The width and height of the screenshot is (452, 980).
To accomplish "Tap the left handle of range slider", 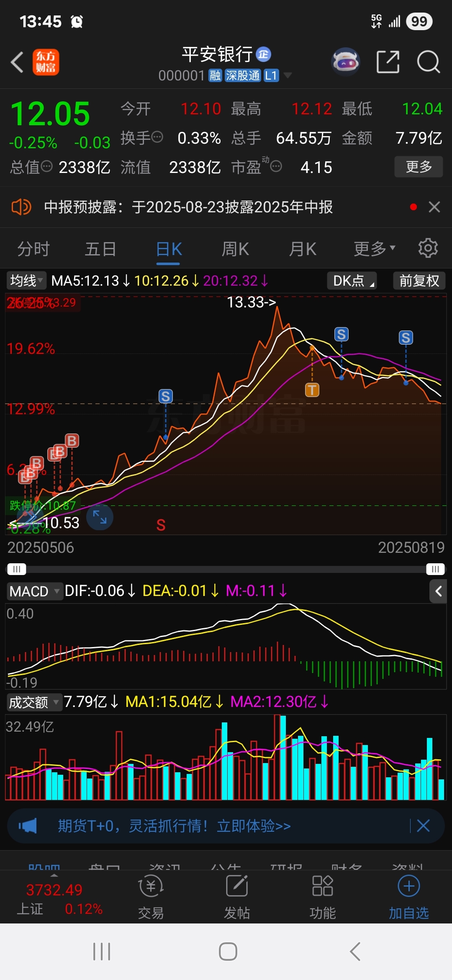I will tap(16, 569).
